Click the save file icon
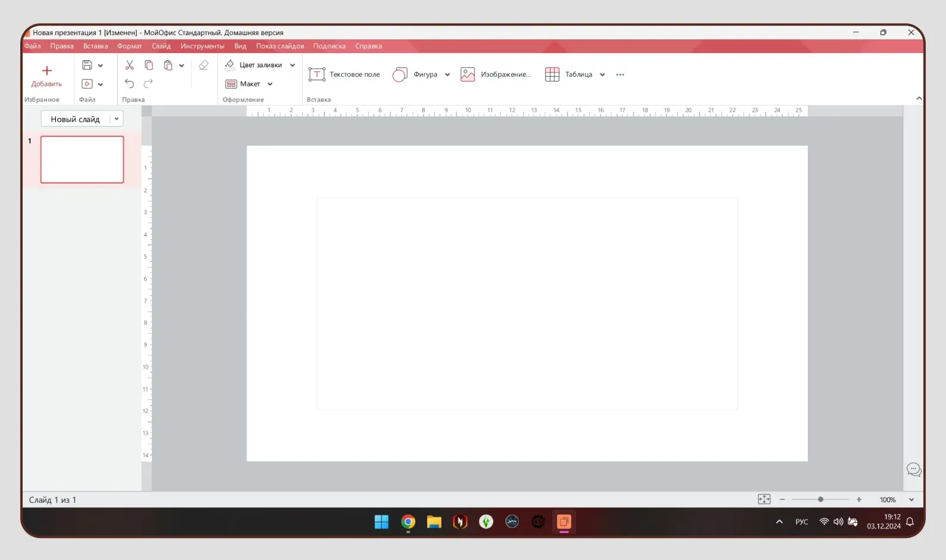This screenshot has height=560, width=946. coord(87,65)
